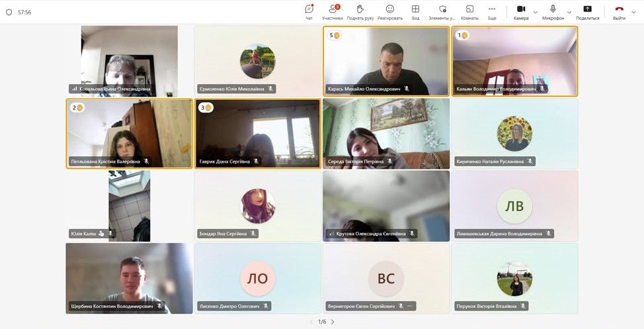The width and height of the screenshot is (644, 329).
Task: Click the Поделиться share screen button
Action: tap(587, 11)
